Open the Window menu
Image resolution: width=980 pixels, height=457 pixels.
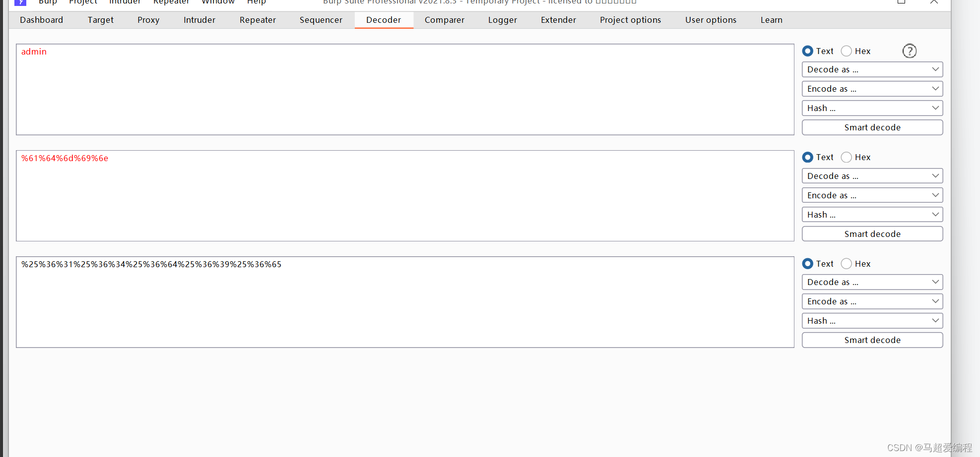point(218,2)
